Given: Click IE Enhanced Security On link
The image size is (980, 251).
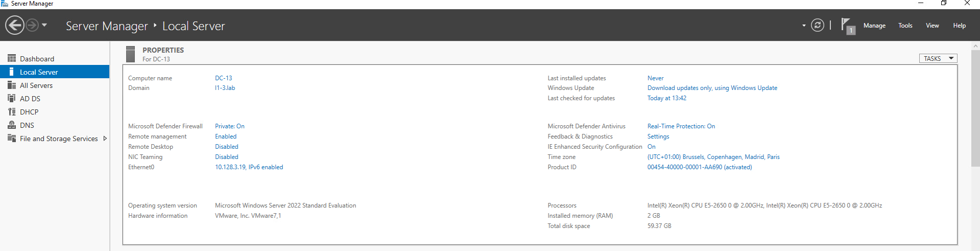Looking at the screenshot, I should coord(651,147).
